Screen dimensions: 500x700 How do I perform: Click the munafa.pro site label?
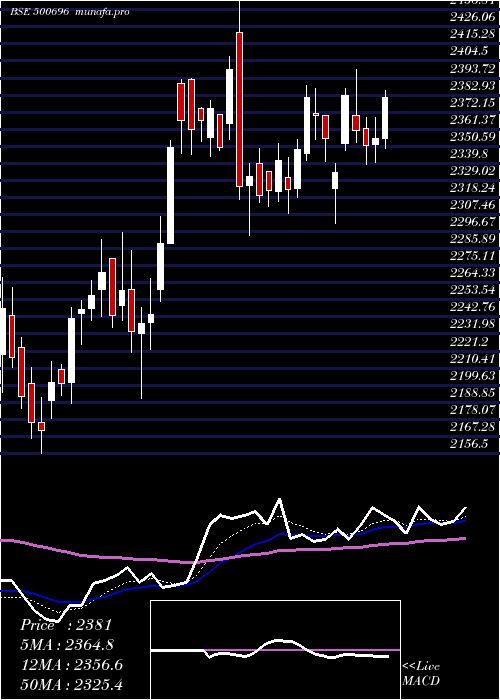[100, 12]
